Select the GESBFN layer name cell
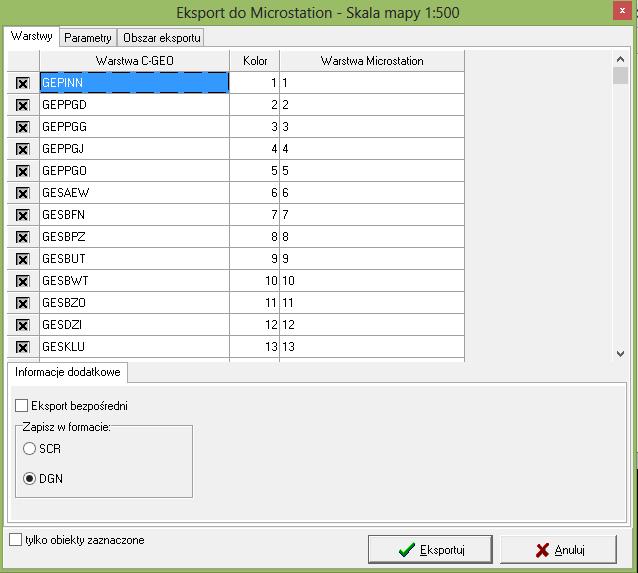The height and width of the screenshot is (573, 638). (x=135, y=214)
